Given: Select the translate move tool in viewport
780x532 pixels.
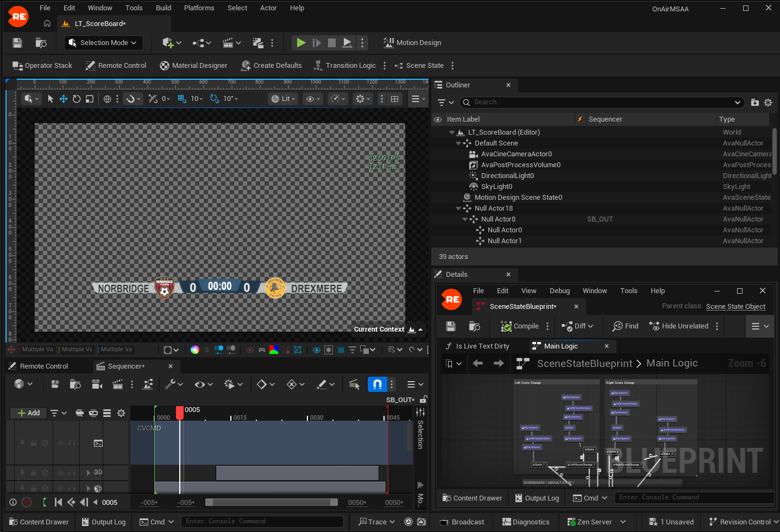Looking at the screenshot, I should 64,99.
